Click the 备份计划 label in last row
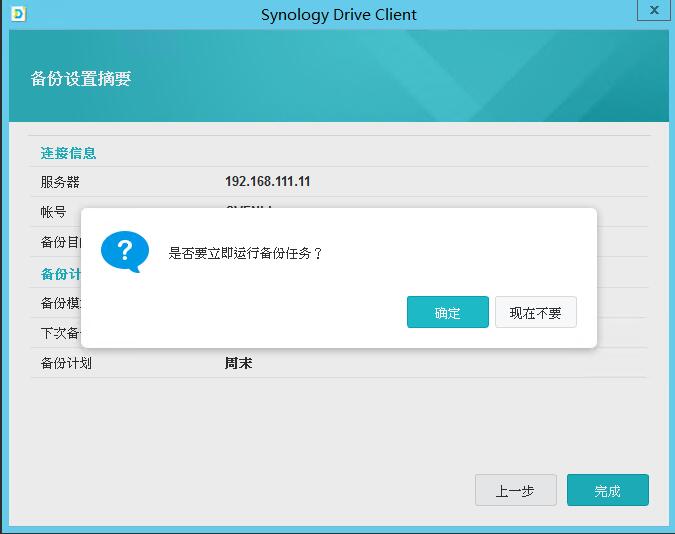This screenshot has width=675, height=534. 66,363
